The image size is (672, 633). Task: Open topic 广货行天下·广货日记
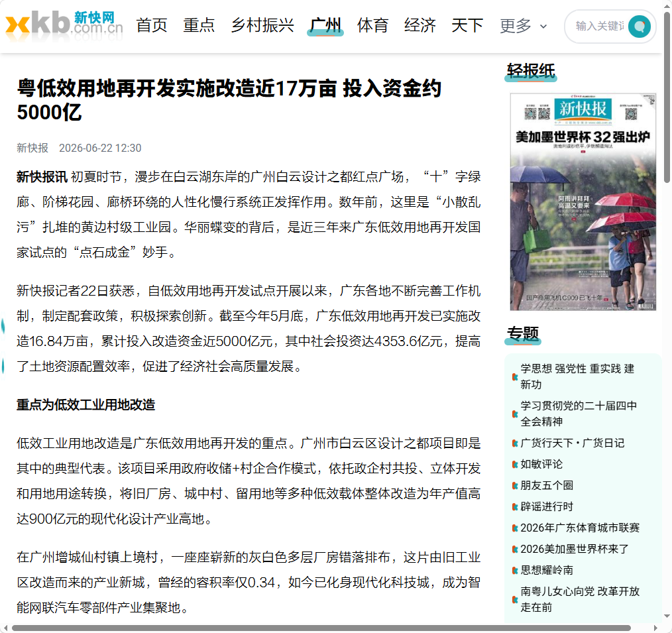[572, 443]
